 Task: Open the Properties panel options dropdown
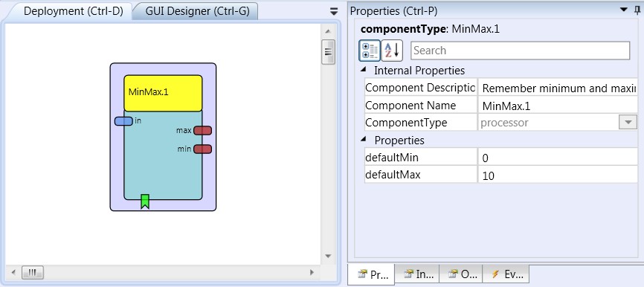click(624, 10)
